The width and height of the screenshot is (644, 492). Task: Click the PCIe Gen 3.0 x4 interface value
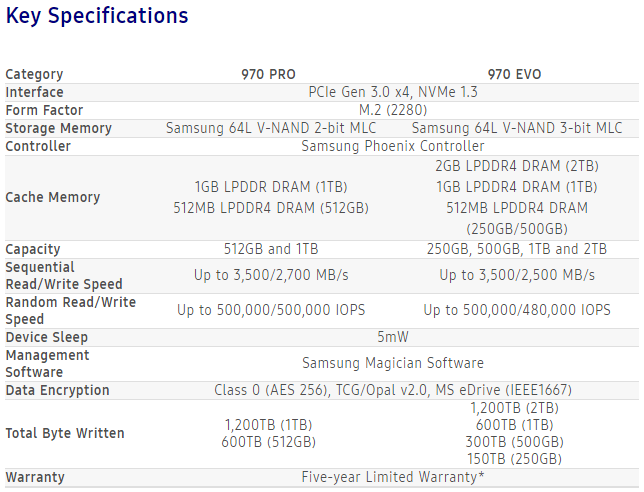tap(393, 92)
